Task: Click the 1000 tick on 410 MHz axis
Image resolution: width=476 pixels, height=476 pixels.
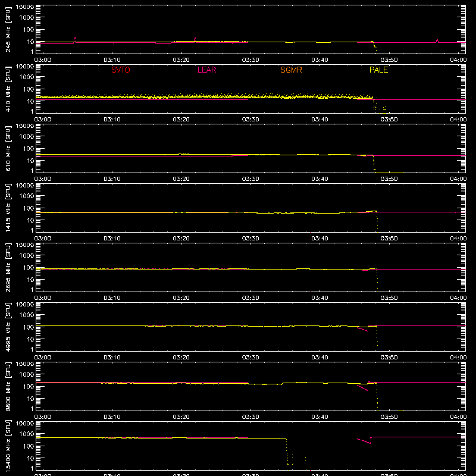Action: (x=27, y=77)
